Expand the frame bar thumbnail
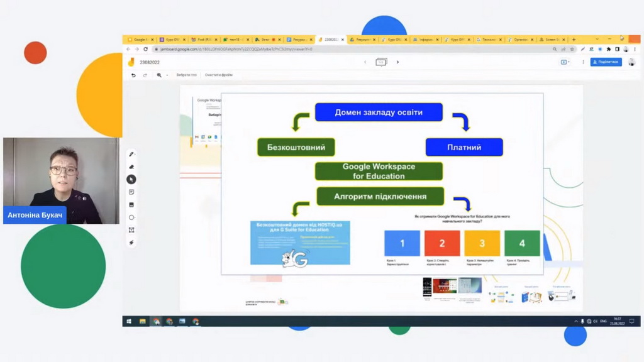 pyautogui.click(x=381, y=62)
